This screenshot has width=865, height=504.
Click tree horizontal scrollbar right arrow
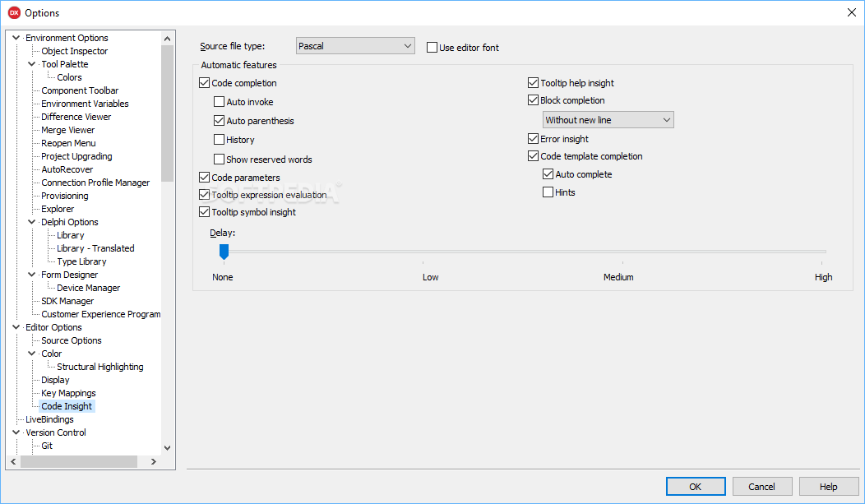pyautogui.click(x=154, y=461)
